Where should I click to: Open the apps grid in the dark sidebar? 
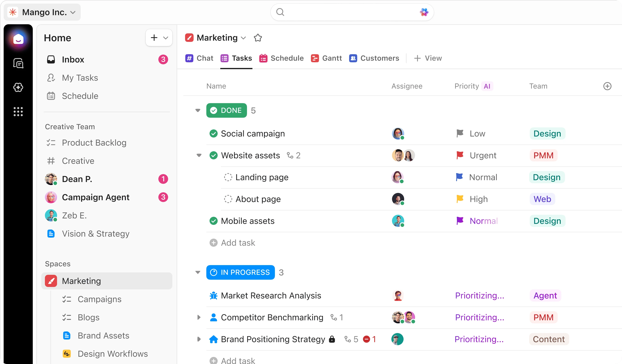(18, 112)
